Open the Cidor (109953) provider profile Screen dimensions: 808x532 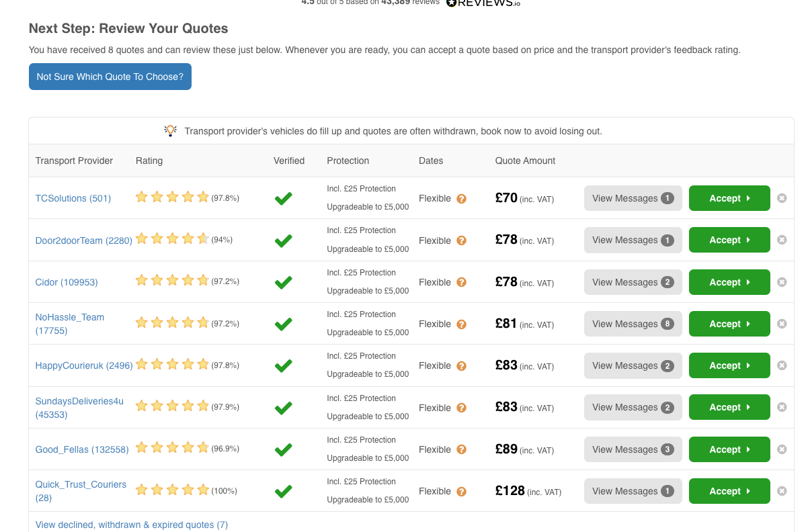tap(67, 282)
